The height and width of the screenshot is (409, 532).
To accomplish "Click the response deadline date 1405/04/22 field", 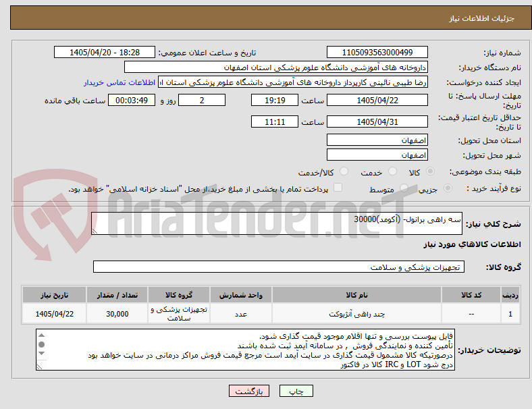I will coord(377,100).
